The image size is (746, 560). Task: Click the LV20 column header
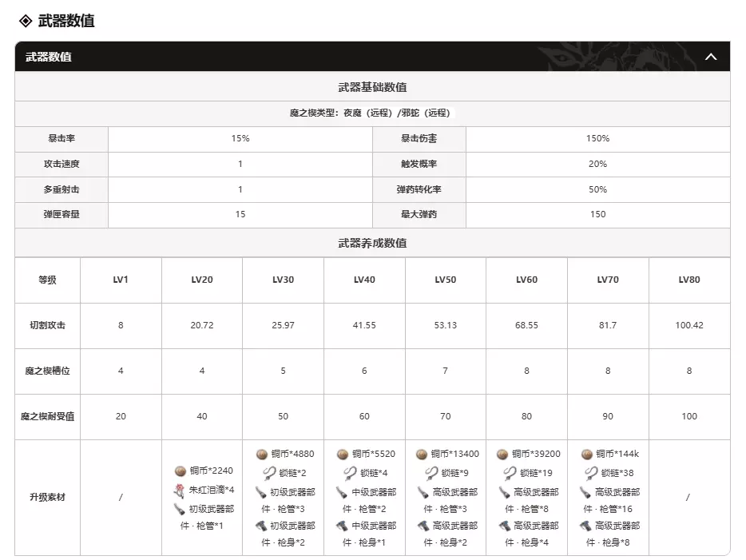(x=202, y=280)
